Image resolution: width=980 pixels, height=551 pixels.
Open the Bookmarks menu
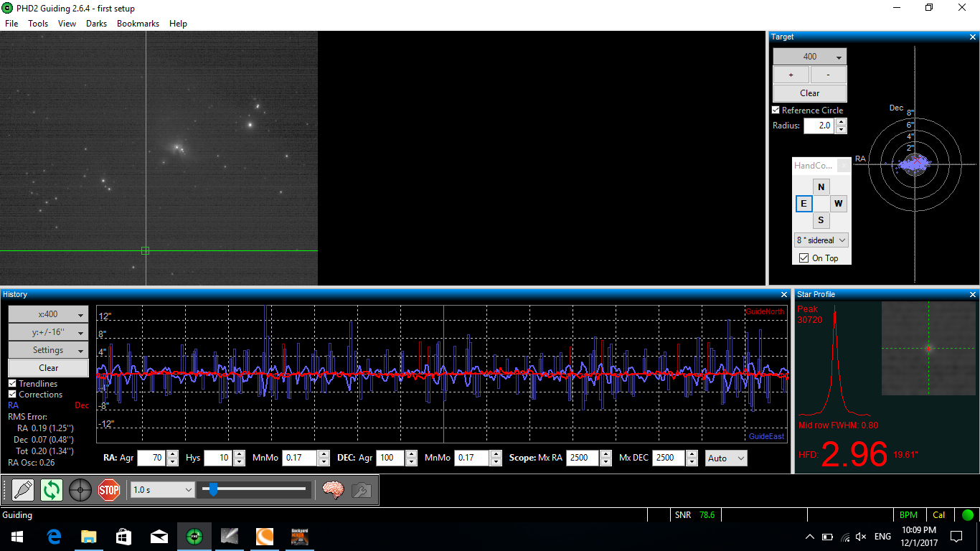click(x=139, y=24)
